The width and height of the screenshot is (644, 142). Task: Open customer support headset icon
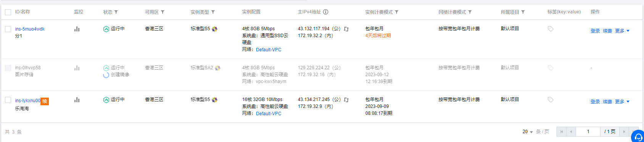point(638,137)
